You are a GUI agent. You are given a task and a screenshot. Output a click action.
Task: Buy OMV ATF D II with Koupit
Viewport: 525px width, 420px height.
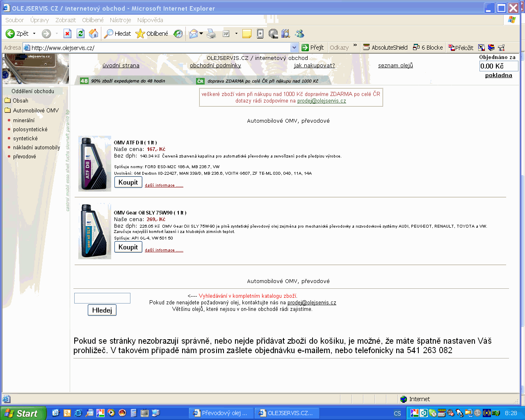click(x=128, y=183)
